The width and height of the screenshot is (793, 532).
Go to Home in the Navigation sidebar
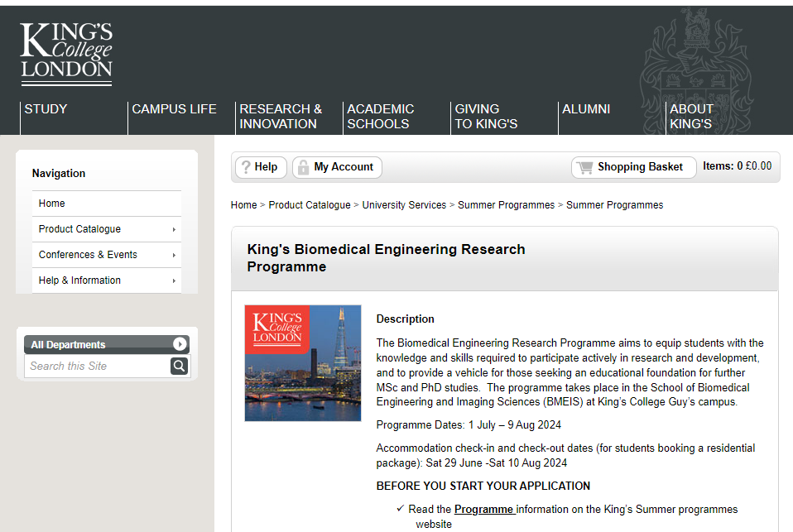point(51,204)
